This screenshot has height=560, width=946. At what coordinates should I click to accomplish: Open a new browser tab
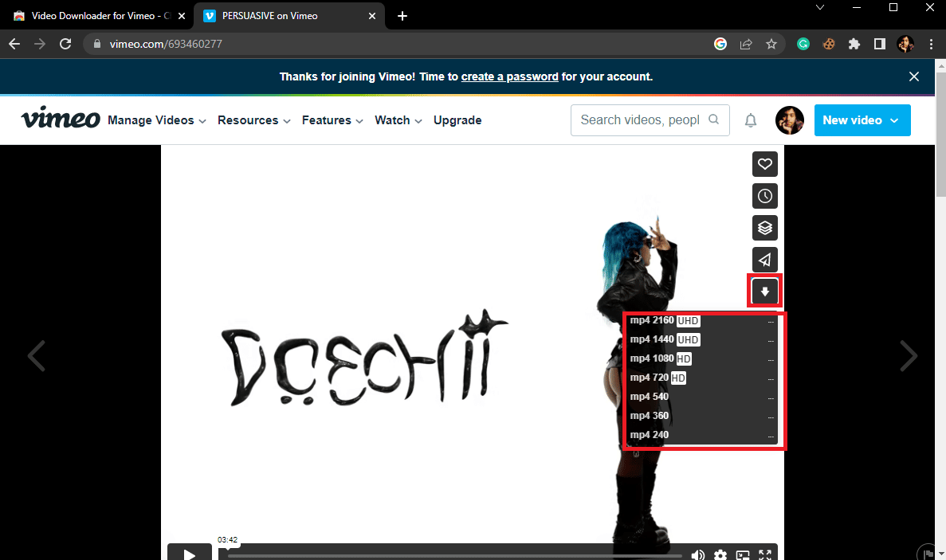click(402, 16)
